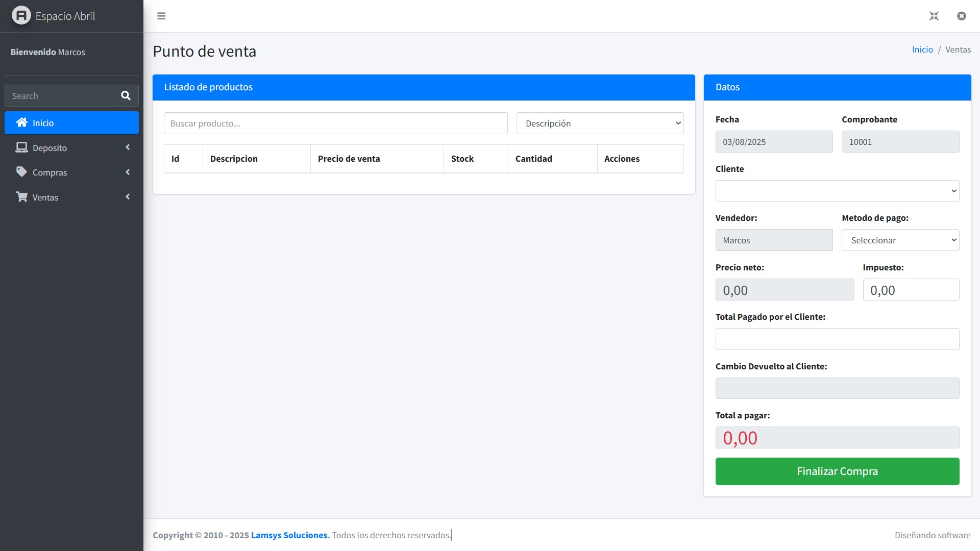Focus the Buscar producto search field
The width and height of the screenshot is (980, 551).
coord(335,123)
